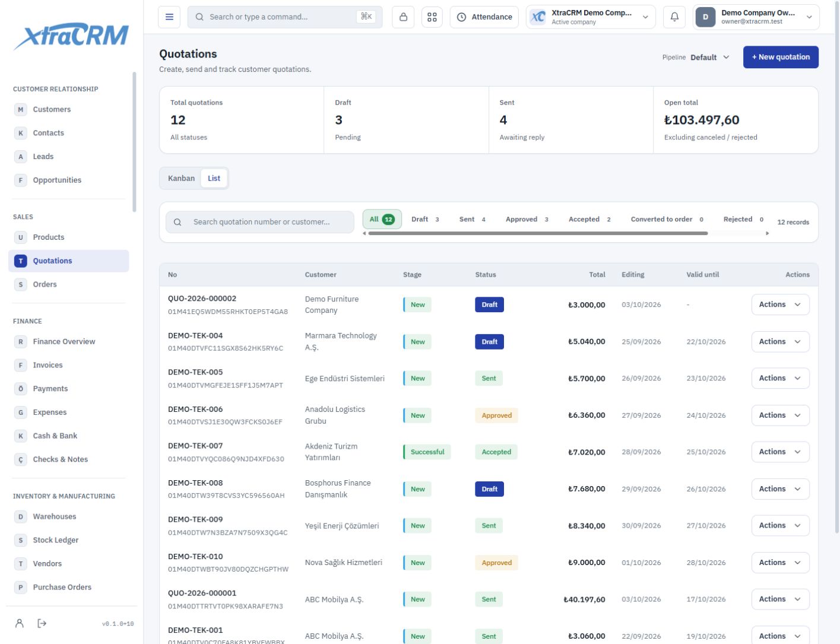This screenshot has height=644, width=840.
Task: Open Invoices in the sidebar
Action: point(68,365)
